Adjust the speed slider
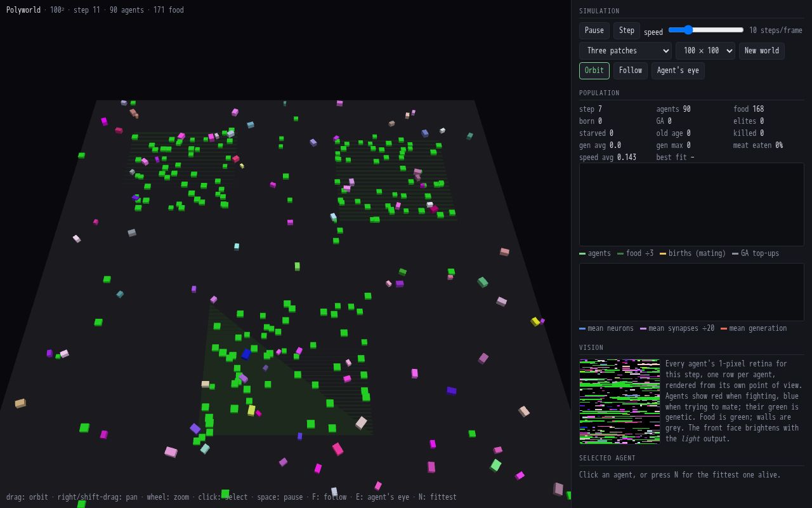This screenshot has height=508, width=812. coord(705,30)
